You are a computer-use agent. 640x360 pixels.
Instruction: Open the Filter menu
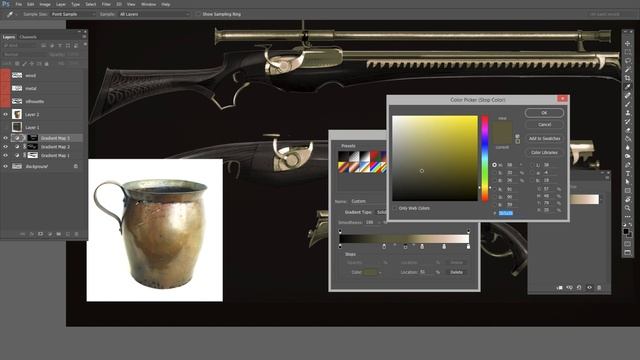[x=106, y=4]
